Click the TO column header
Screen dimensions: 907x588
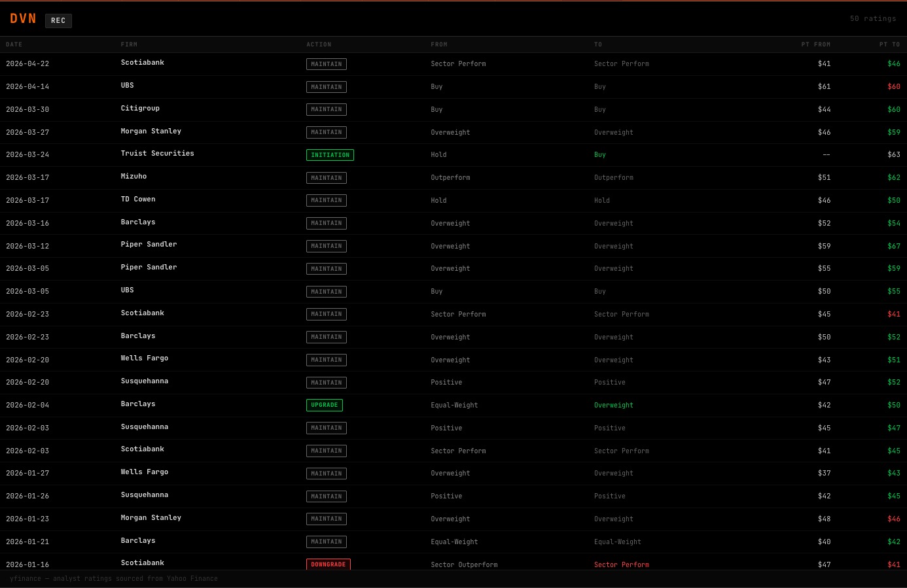click(x=598, y=44)
